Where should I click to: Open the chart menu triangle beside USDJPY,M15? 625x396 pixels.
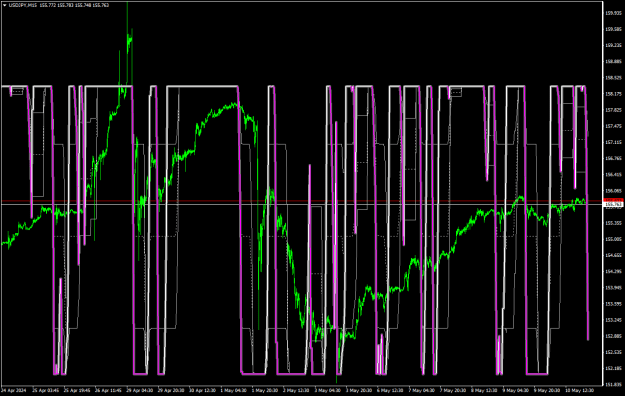coord(4,5)
